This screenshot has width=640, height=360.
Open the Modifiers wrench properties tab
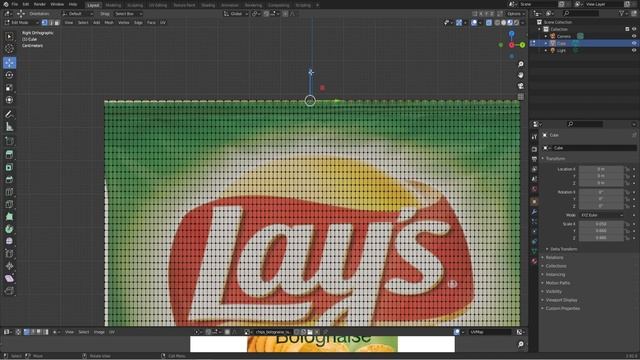point(534,211)
